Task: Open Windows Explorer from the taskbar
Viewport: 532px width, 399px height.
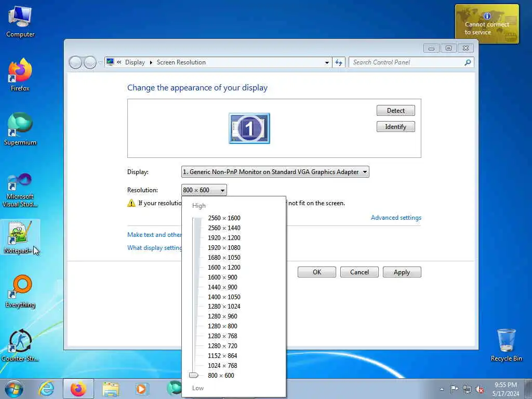Action: click(111, 390)
